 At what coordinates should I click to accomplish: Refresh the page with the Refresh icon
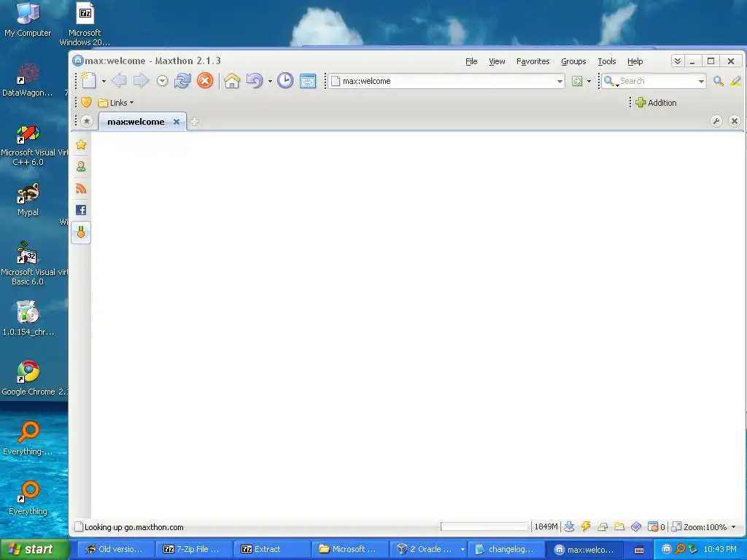click(x=182, y=80)
